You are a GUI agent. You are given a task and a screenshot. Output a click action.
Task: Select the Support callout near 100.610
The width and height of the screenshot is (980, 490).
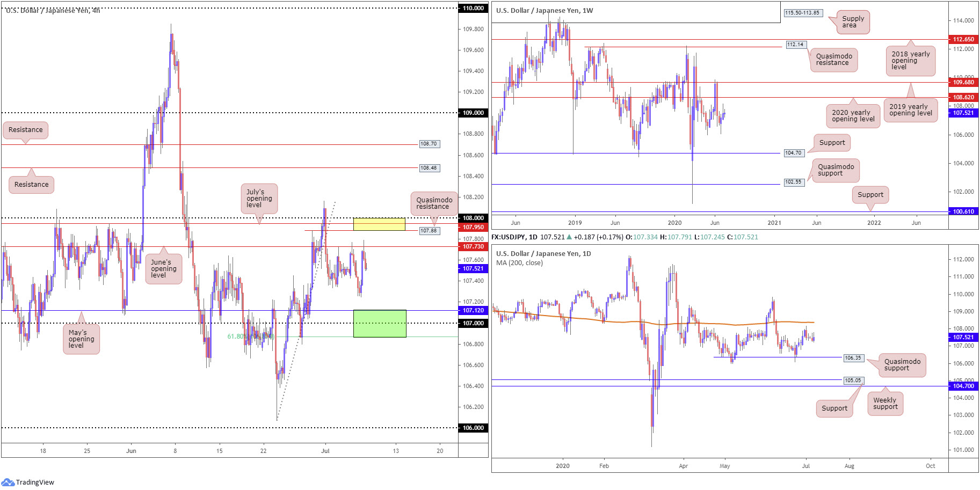click(870, 195)
